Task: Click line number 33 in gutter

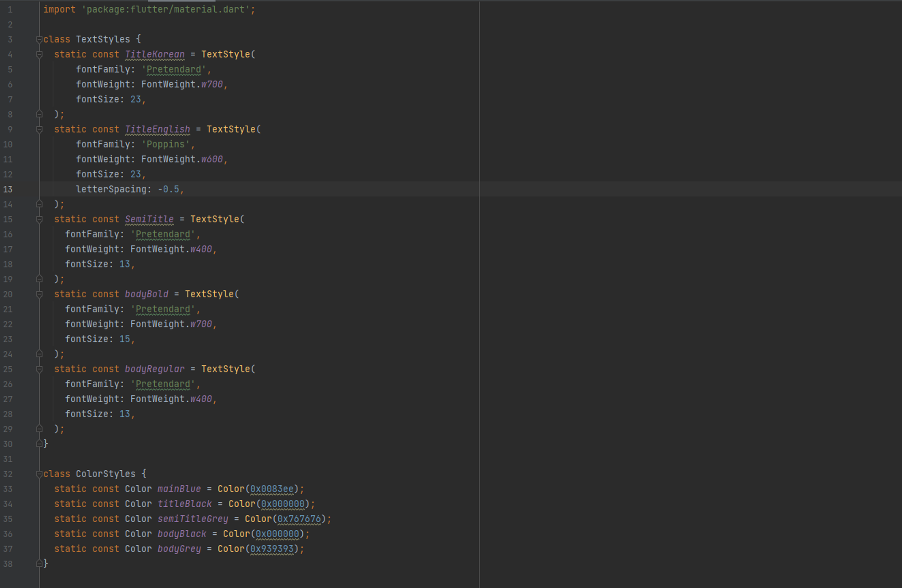Action: coord(8,489)
